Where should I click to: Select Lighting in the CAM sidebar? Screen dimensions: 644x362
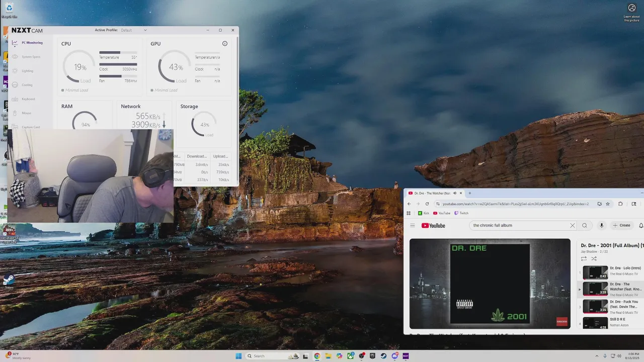pos(23,71)
